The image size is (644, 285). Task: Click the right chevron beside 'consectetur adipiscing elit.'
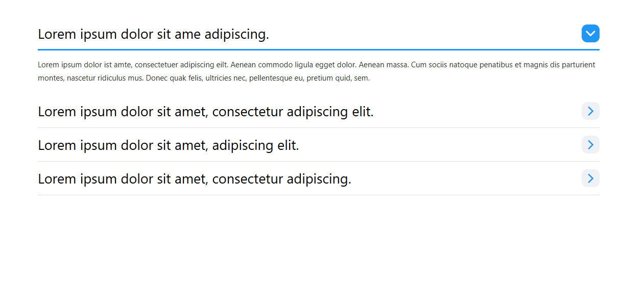tap(590, 111)
